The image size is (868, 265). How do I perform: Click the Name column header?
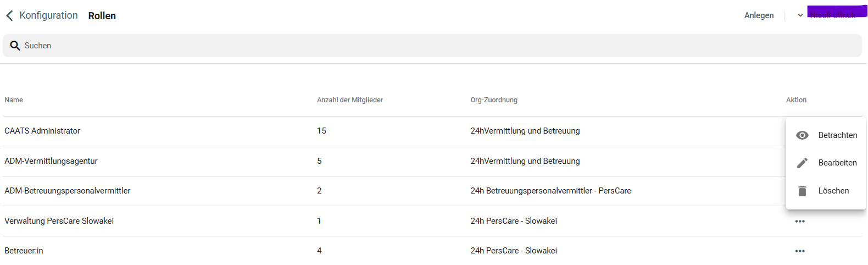(x=14, y=100)
